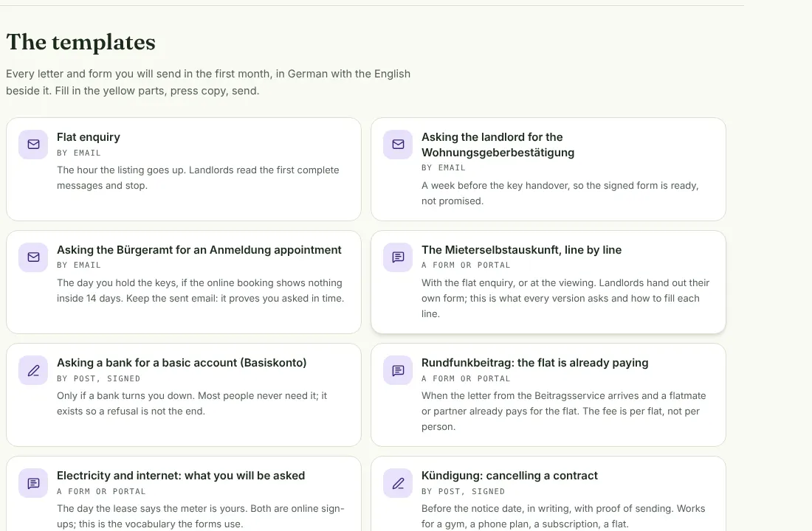Click 'BY POST, SIGNED' label under Kündigung
This screenshot has height=531, width=812.
pos(463,492)
